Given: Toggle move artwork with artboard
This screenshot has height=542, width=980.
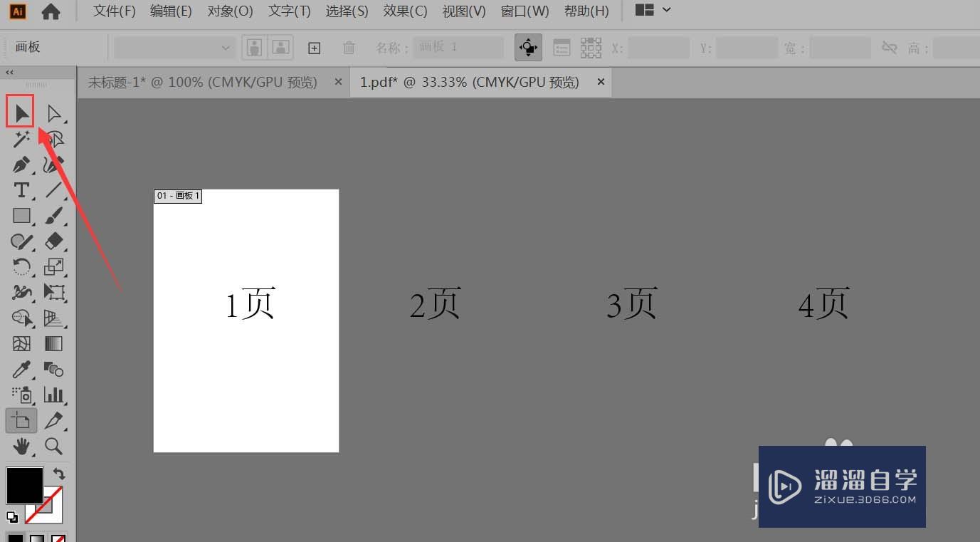Looking at the screenshot, I should click(x=528, y=48).
